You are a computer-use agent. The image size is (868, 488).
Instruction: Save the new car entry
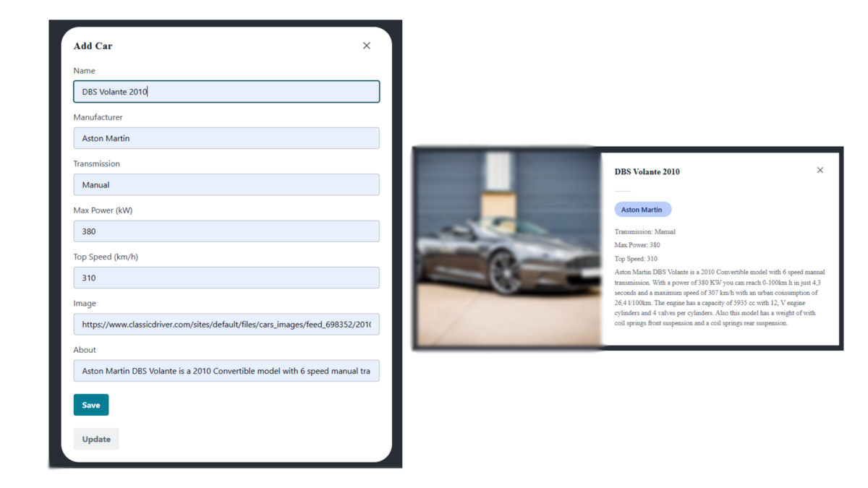click(91, 405)
